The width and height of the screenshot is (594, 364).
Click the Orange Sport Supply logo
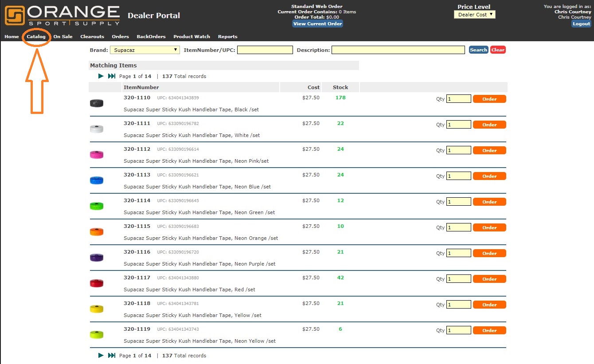point(62,16)
